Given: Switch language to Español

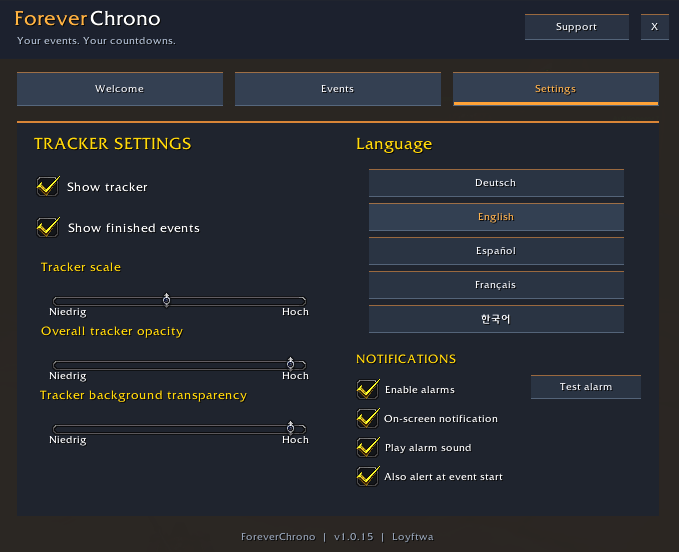Looking at the screenshot, I should [x=496, y=251].
